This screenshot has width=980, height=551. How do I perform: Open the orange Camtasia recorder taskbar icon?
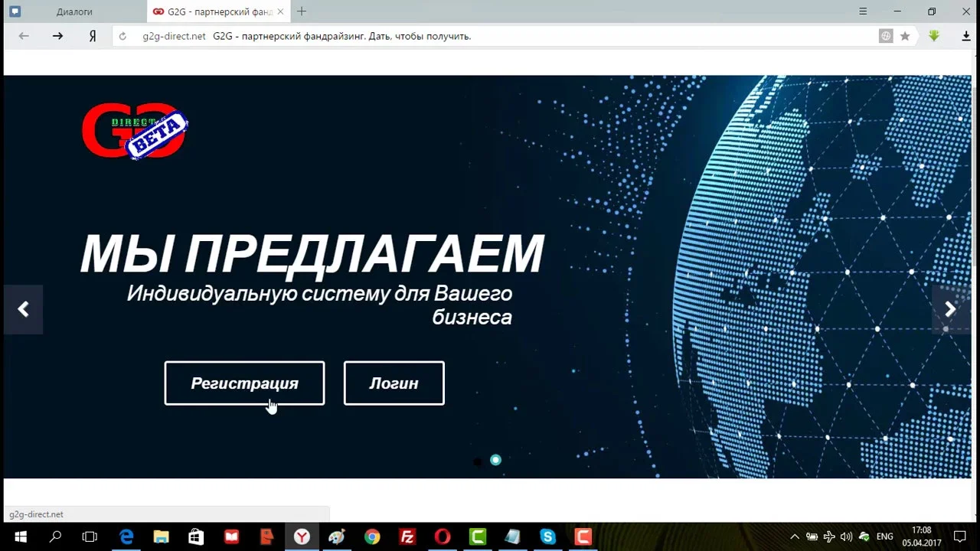[x=583, y=536]
